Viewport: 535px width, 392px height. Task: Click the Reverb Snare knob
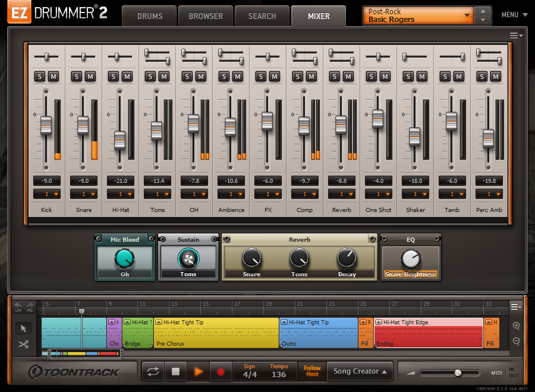(x=251, y=258)
